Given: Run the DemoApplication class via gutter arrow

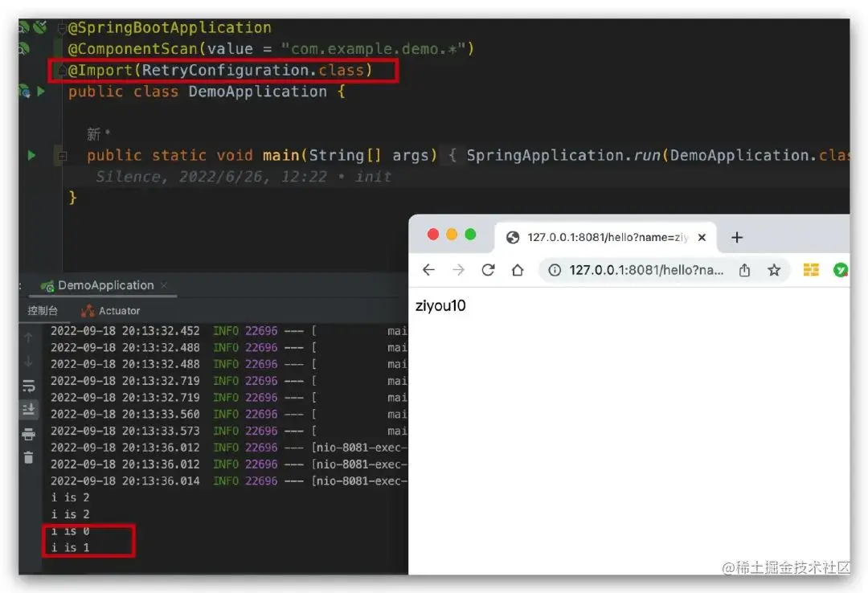Looking at the screenshot, I should [40, 91].
